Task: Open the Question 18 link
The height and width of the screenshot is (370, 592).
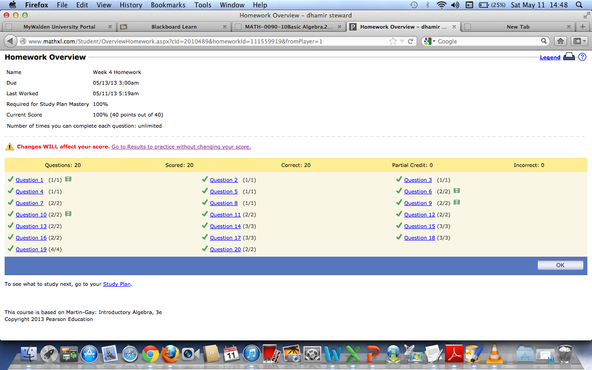Action: point(419,238)
